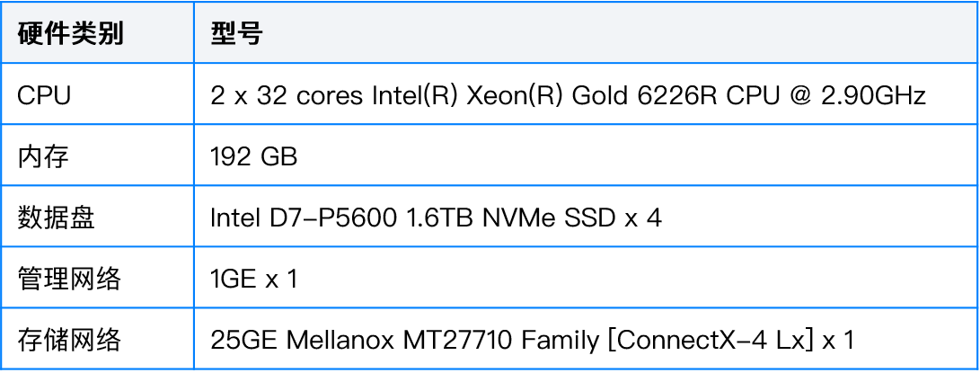Click the 192 GB memory value

click(x=253, y=157)
